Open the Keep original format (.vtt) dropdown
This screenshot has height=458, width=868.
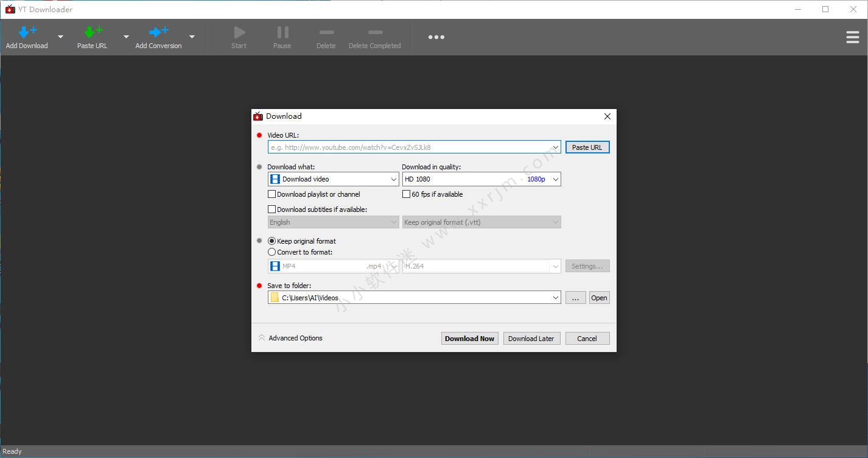(x=481, y=222)
